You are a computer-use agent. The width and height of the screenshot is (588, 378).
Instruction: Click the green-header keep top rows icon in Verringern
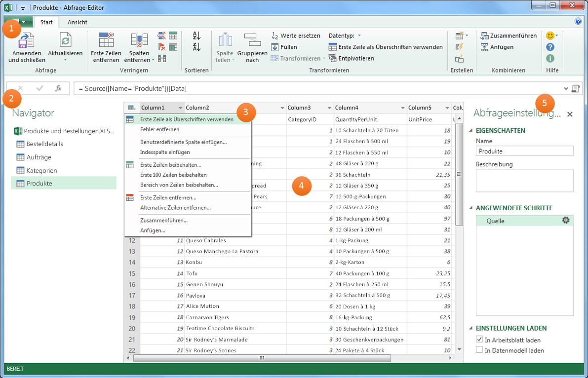(x=173, y=36)
